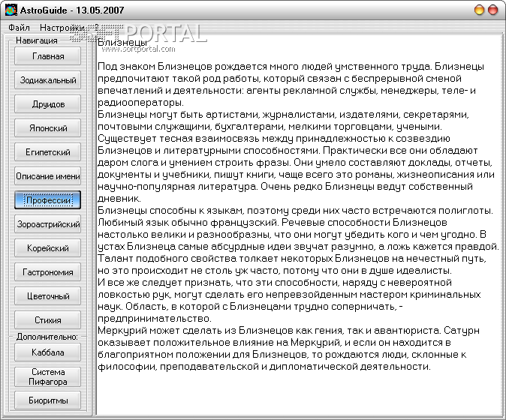Click the Близнецы heading in text pane
The height and width of the screenshot is (420, 506).
[x=122, y=42]
